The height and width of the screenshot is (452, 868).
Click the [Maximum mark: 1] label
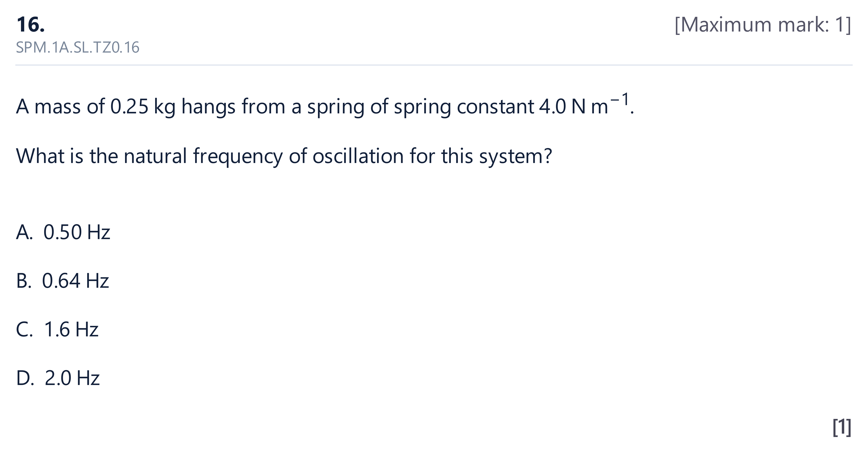pyautogui.click(x=763, y=25)
